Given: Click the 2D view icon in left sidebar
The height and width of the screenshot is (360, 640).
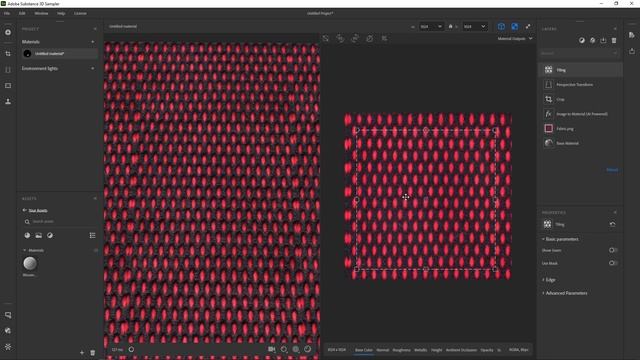Looking at the screenshot, I should click(x=8, y=86).
